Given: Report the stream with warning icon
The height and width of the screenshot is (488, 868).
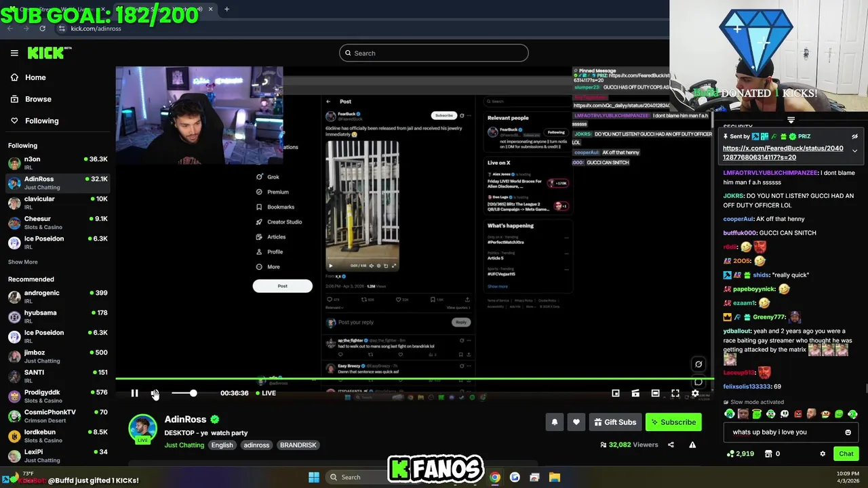Looking at the screenshot, I should (692, 445).
